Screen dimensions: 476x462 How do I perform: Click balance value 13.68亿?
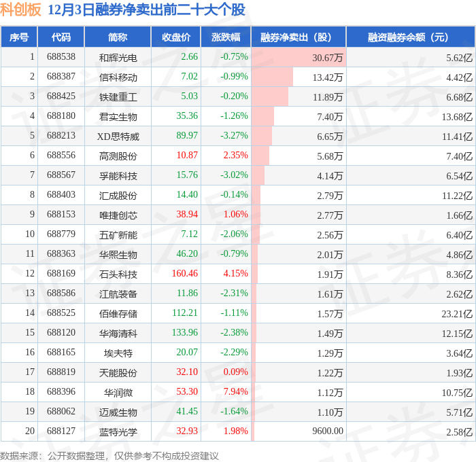pos(457,117)
